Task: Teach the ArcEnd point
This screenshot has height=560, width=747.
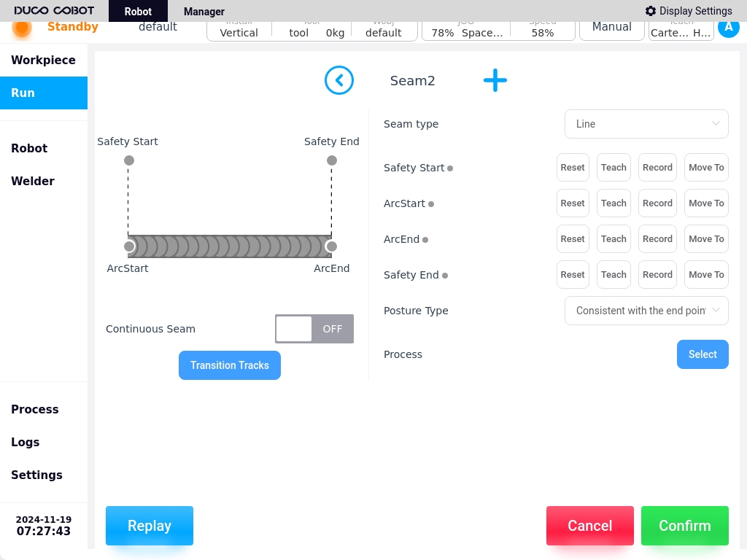Action: [614, 238]
